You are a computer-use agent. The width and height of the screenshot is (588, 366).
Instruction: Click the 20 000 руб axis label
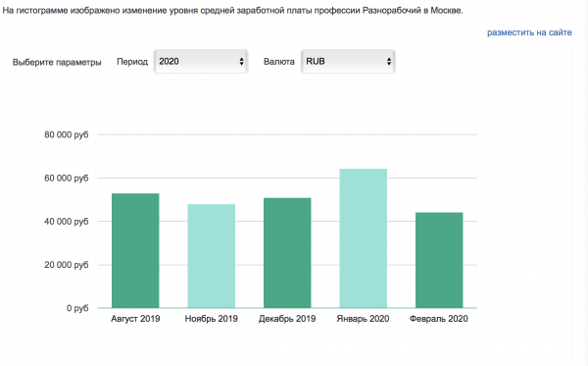click(67, 265)
